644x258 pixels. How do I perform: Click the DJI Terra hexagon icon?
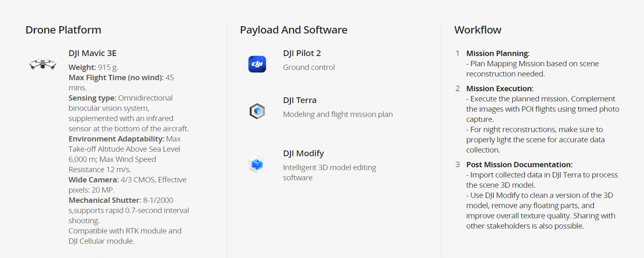tap(257, 111)
